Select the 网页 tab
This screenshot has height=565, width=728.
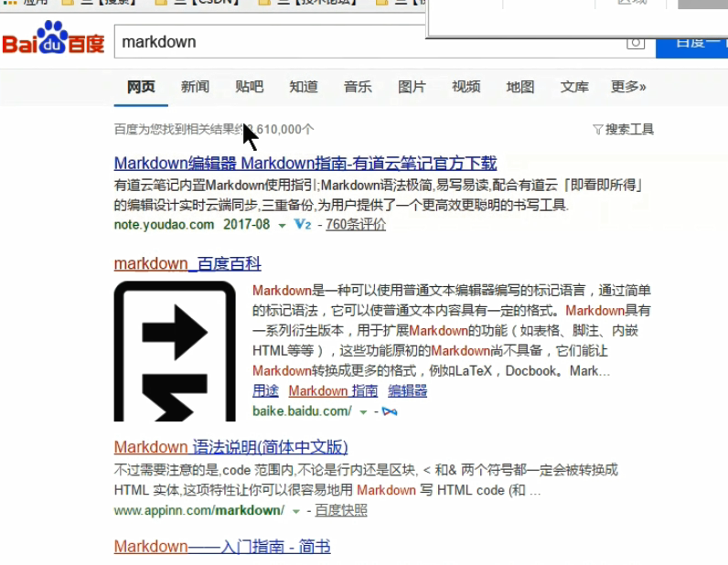click(x=141, y=87)
